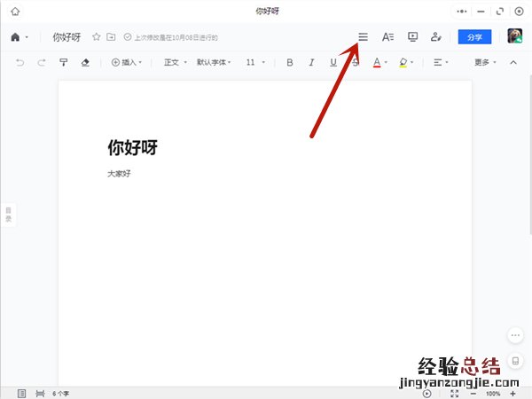Click the collaborator permissions icon
Screen dimensions: 532x399
(x=435, y=37)
